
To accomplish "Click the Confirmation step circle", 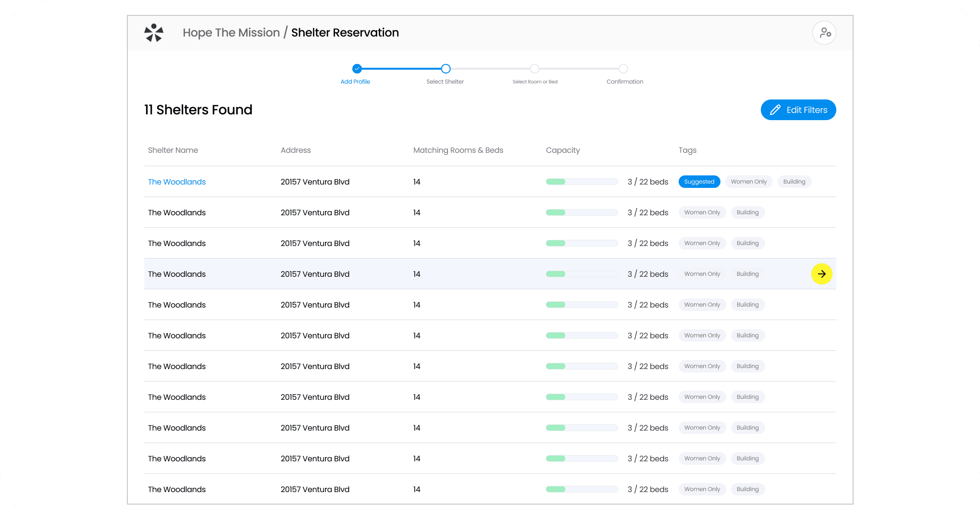I will point(623,69).
